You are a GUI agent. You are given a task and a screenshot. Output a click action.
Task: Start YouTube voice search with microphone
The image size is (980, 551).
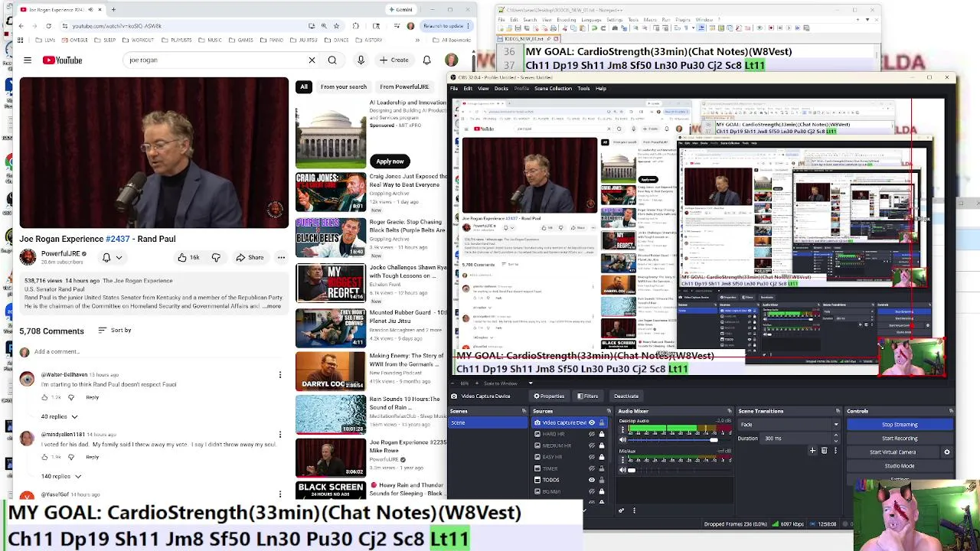[x=361, y=60]
